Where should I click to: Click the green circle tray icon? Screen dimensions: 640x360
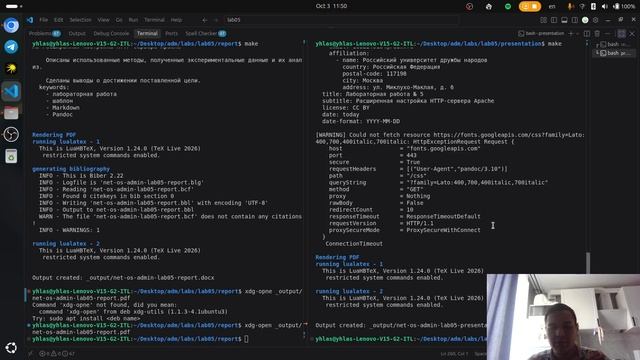pos(508,6)
